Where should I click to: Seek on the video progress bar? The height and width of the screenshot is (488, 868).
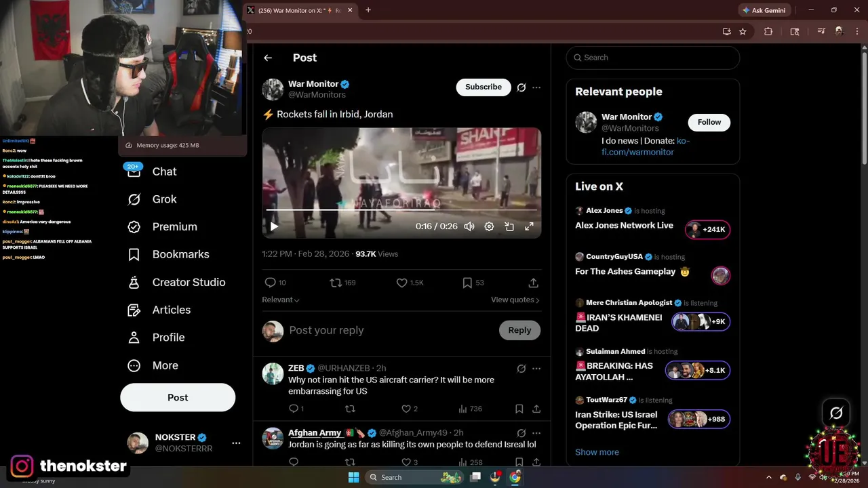[x=401, y=210]
